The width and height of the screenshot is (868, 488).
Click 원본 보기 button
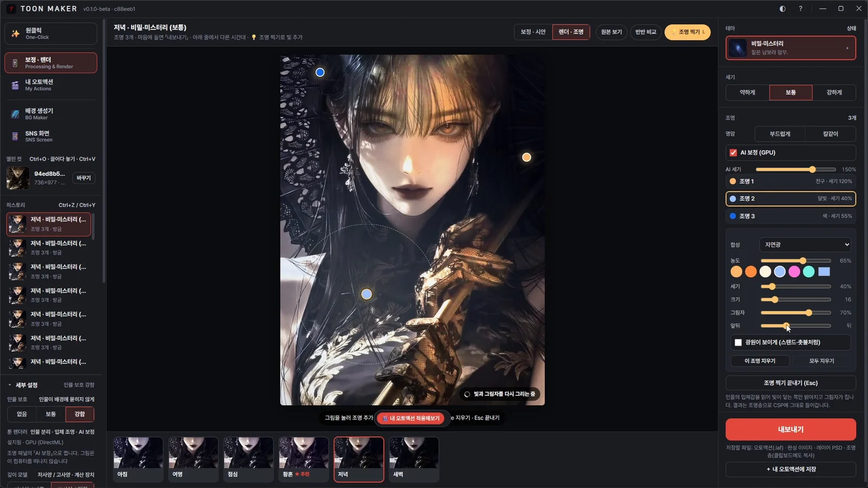click(x=611, y=32)
